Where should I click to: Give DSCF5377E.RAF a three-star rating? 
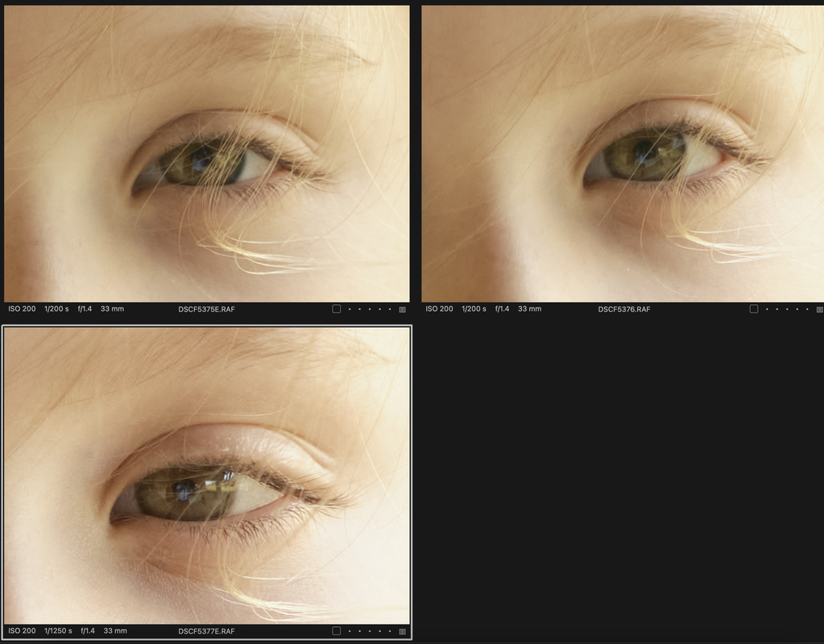pos(370,631)
